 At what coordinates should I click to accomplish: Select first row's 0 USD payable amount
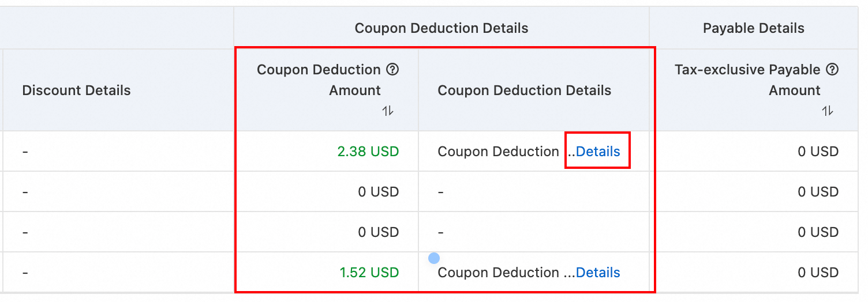[x=818, y=152]
